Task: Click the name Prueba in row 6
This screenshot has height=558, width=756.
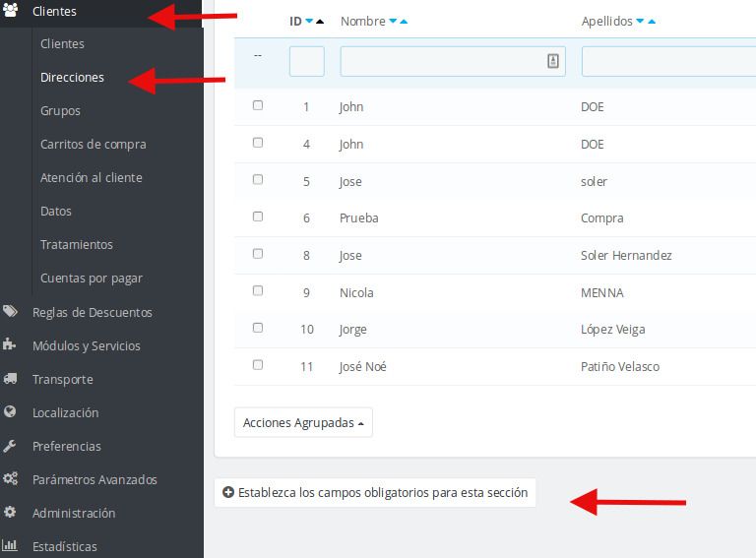Action: (358, 217)
